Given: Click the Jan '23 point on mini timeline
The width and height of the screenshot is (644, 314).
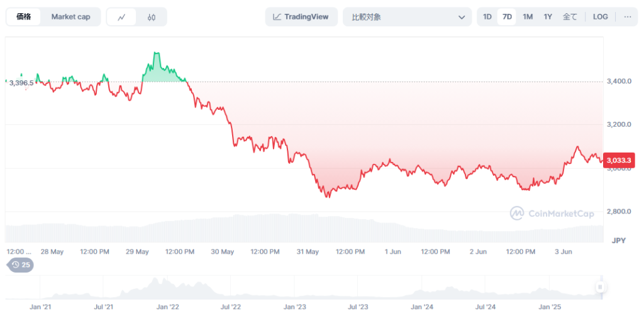Looking at the screenshot, I should pos(294,307).
